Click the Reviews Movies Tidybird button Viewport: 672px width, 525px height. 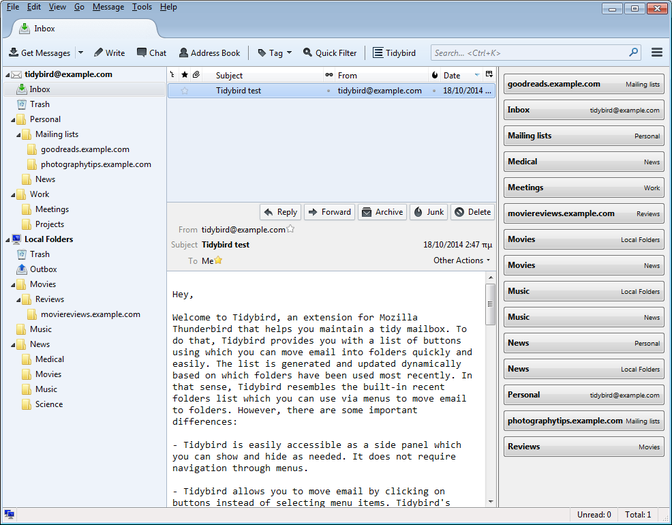pyautogui.click(x=584, y=447)
